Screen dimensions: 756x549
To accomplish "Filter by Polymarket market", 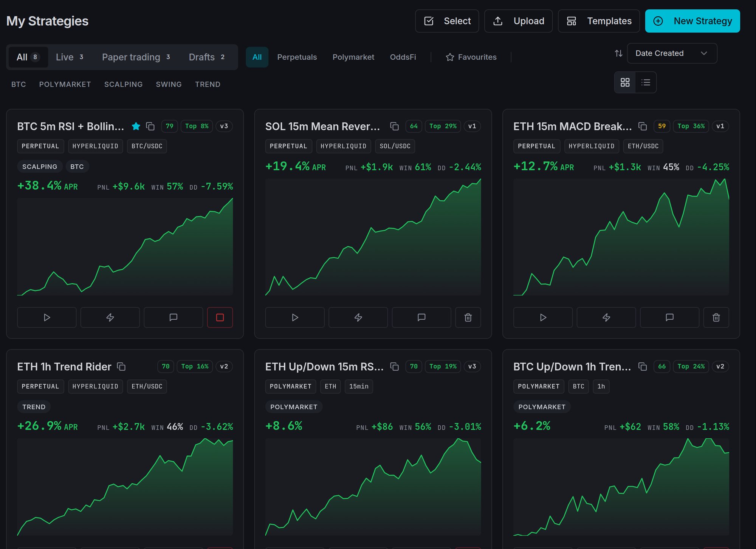I will (353, 57).
